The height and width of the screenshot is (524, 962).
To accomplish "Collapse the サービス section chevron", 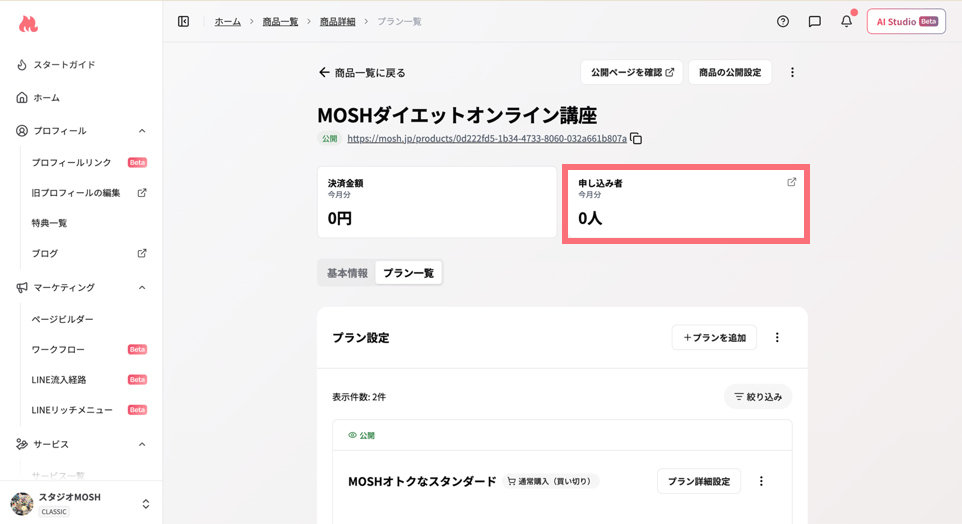I will pyautogui.click(x=142, y=444).
